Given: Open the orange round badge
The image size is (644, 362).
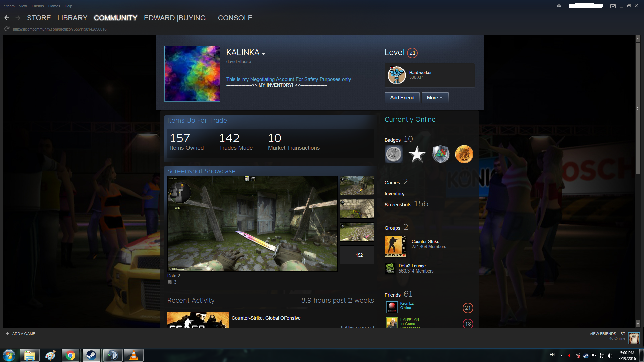Looking at the screenshot, I should 464,154.
